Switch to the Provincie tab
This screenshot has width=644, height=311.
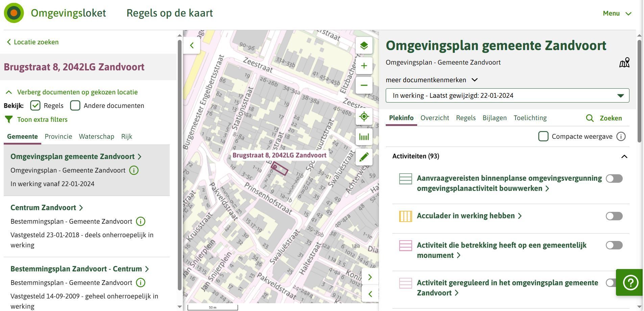coord(58,136)
